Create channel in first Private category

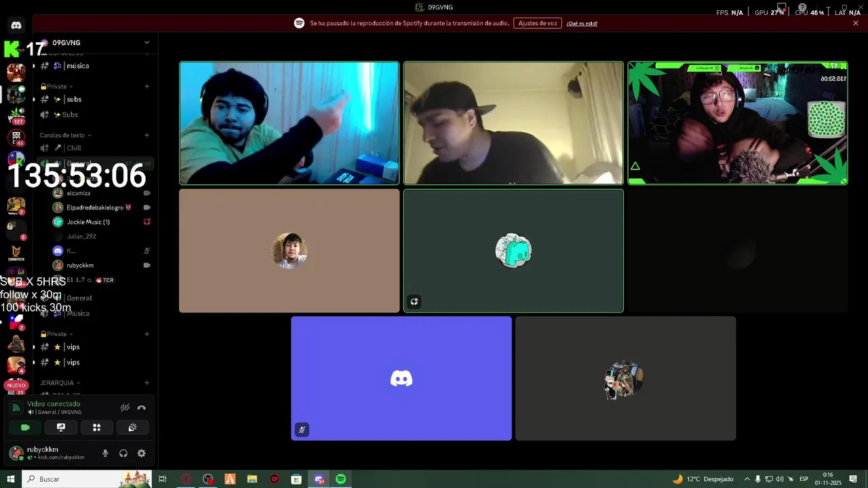(x=146, y=86)
